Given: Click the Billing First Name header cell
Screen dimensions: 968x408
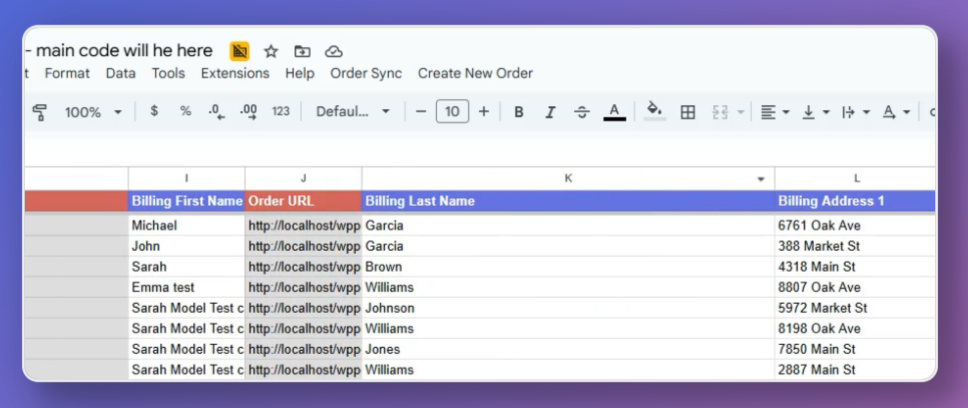Looking at the screenshot, I should point(186,201).
